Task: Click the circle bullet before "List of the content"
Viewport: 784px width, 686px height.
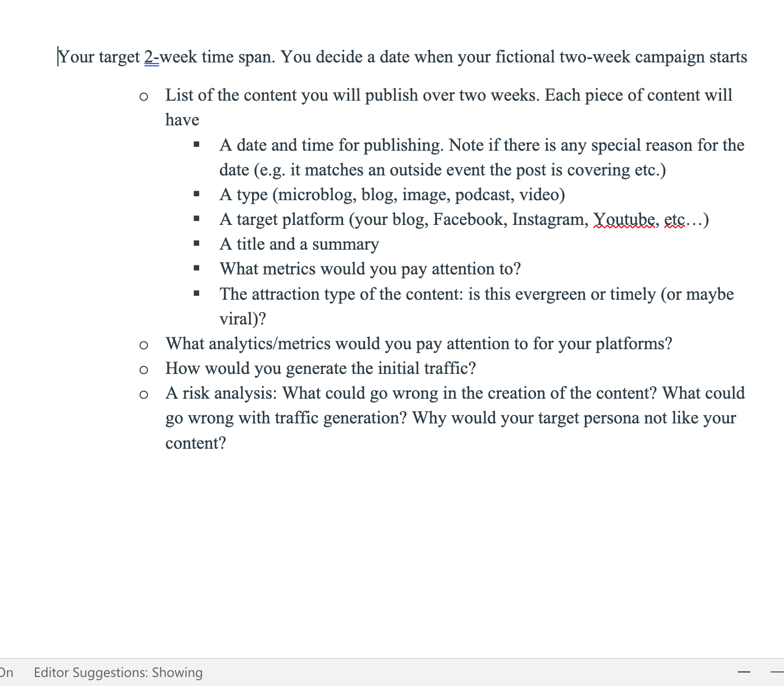Action: [144, 97]
